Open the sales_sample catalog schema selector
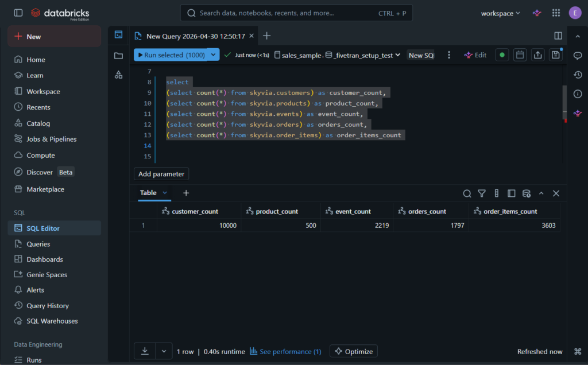This screenshot has width=588, height=365. coord(337,55)
